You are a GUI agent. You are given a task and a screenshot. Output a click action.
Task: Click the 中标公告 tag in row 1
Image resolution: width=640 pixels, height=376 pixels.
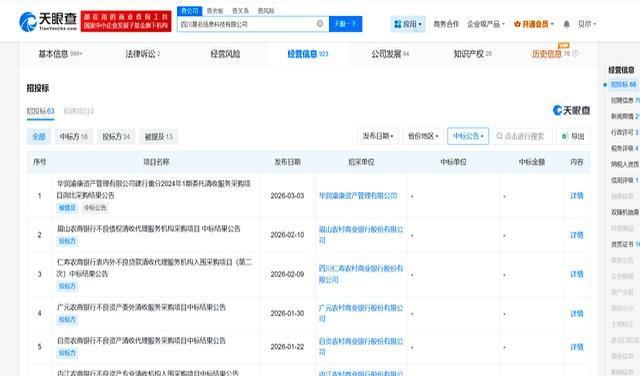(x=95, y=208)
